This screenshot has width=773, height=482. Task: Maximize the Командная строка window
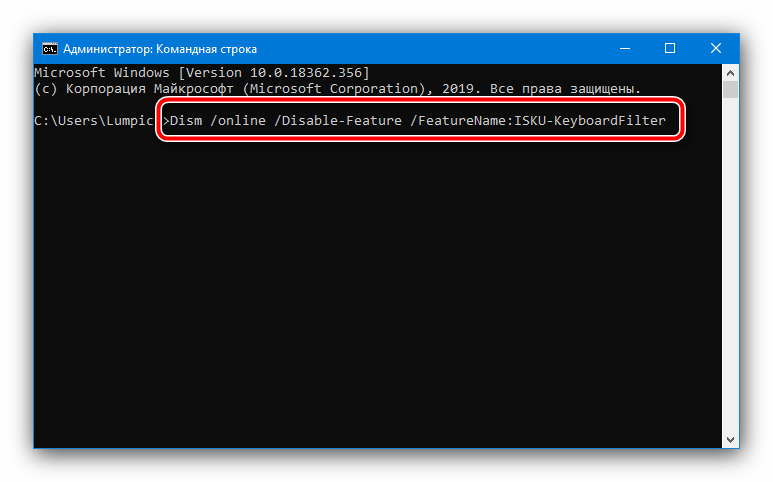click(669, 48)
